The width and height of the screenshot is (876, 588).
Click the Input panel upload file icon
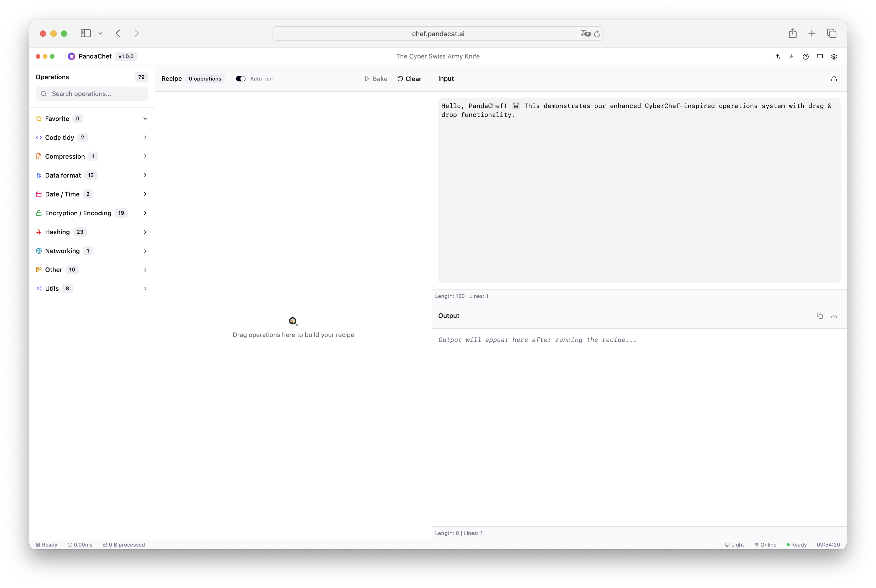pyautogui.click(x=834, y=79)
